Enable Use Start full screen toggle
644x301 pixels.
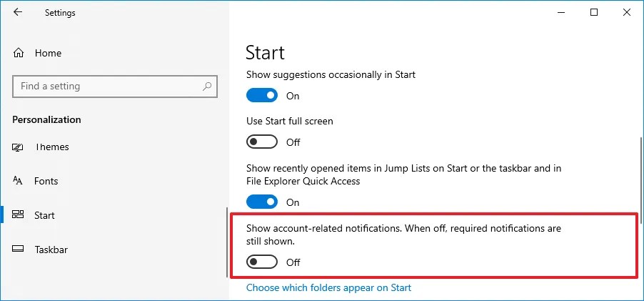262,142
